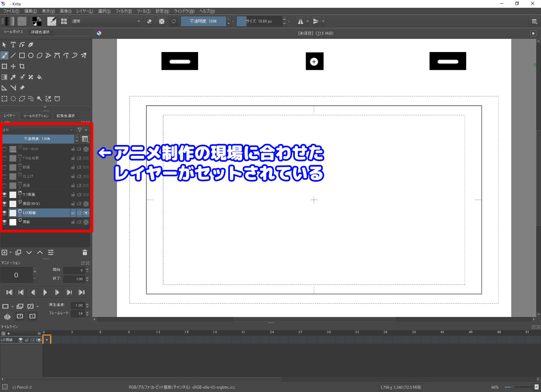Screen dimensions: 541x392
Task: Open the blending mode 通常 dropdown in toolbar
Action: (x=106, y=21)
